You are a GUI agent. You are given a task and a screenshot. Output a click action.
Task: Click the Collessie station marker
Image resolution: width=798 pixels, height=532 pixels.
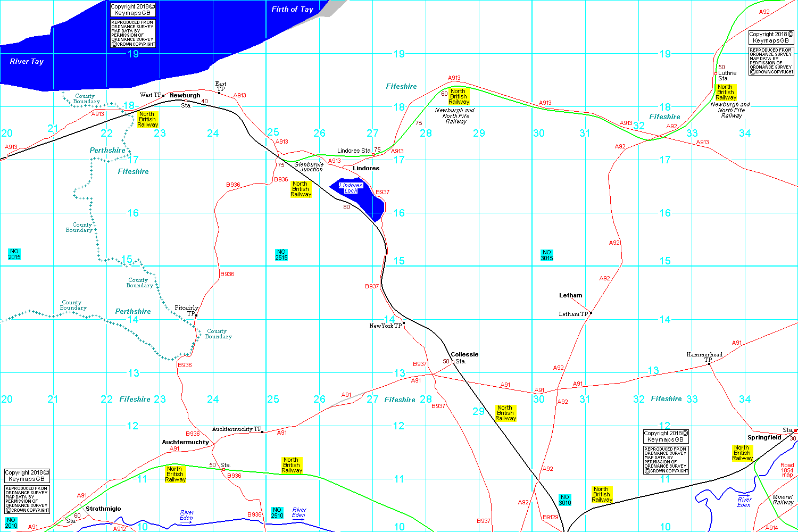[x=453, y=362]
